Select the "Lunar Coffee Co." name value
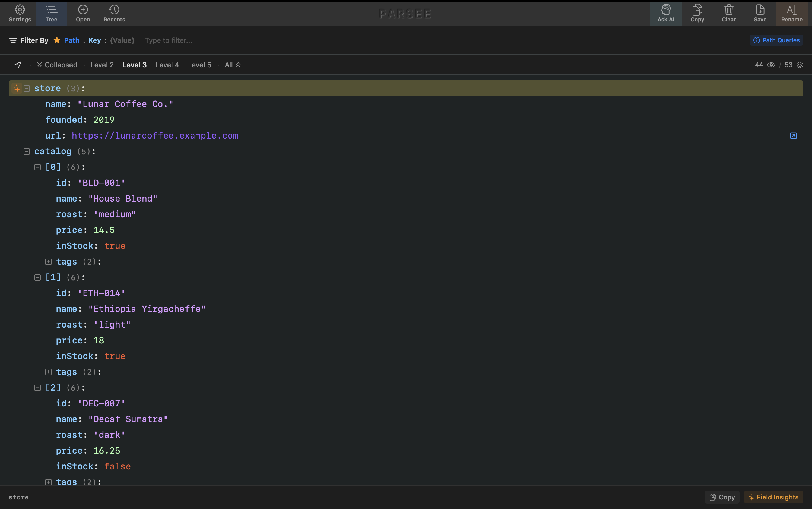Screen dimensions: 812x509 125,104
